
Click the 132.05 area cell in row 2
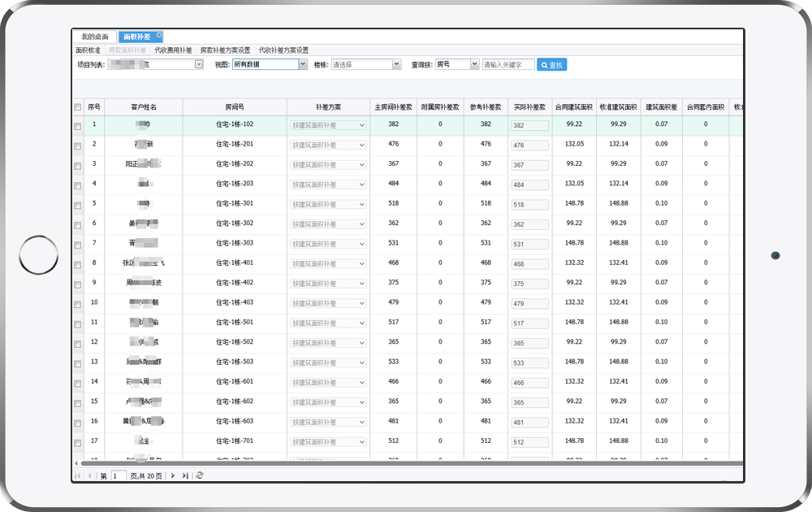pyautogui.click(x=574, y=144)
